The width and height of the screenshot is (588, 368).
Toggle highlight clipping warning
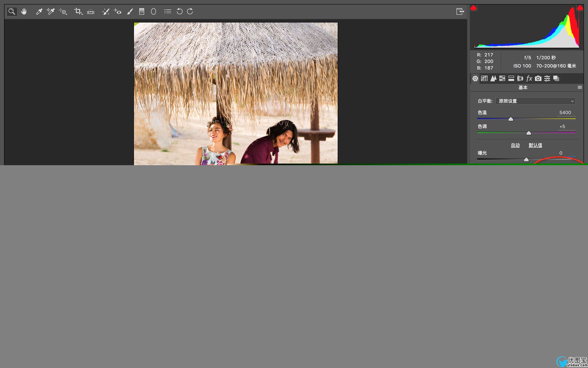coord(580,8)
